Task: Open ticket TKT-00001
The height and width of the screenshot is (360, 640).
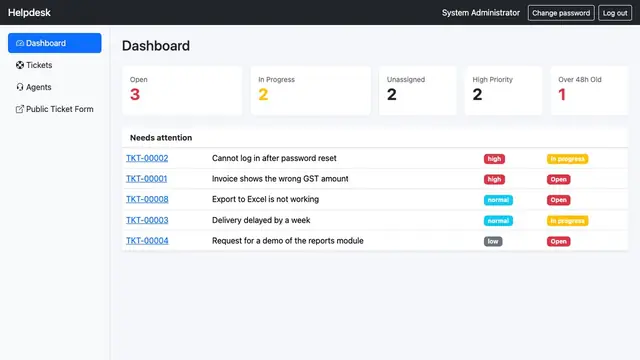Action: tap(147, 179)
